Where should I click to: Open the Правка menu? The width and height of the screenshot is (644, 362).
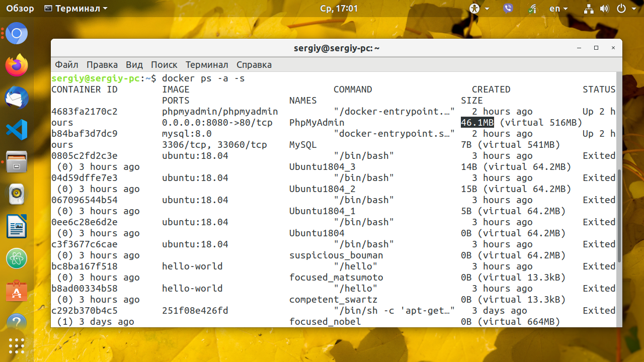tap(102, 64)
